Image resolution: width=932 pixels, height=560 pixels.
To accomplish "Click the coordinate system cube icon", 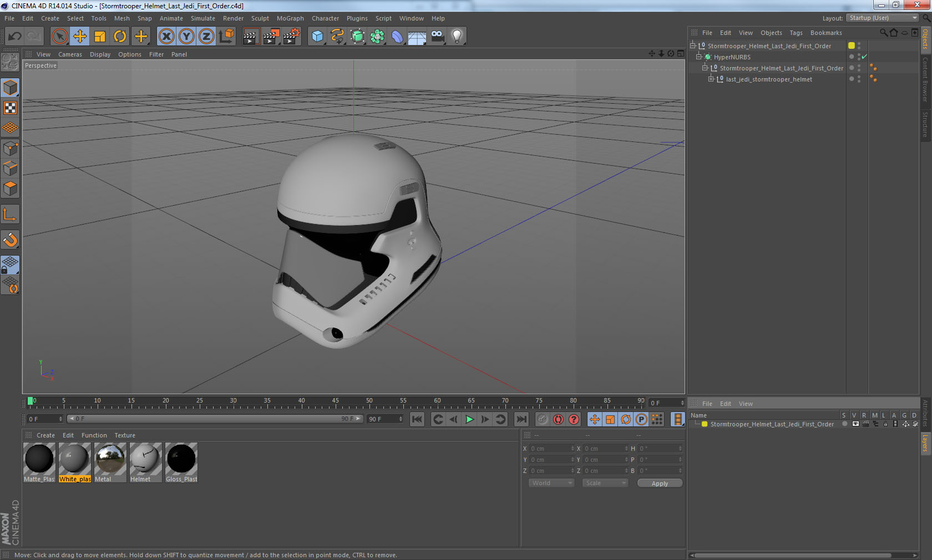I will point(226,37).
